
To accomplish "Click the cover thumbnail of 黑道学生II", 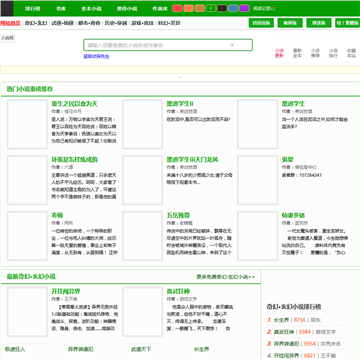I will click(143, 124).
